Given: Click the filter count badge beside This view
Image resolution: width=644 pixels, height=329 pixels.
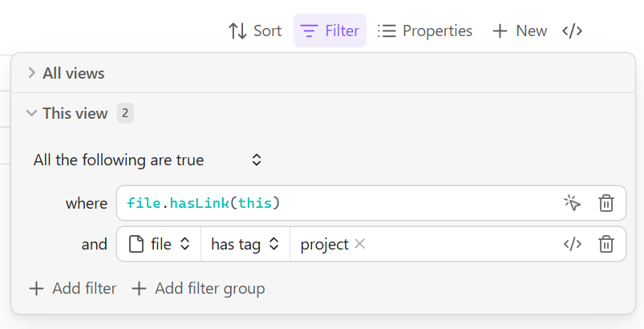Looking at the screenshot, I should click(125, 113).
